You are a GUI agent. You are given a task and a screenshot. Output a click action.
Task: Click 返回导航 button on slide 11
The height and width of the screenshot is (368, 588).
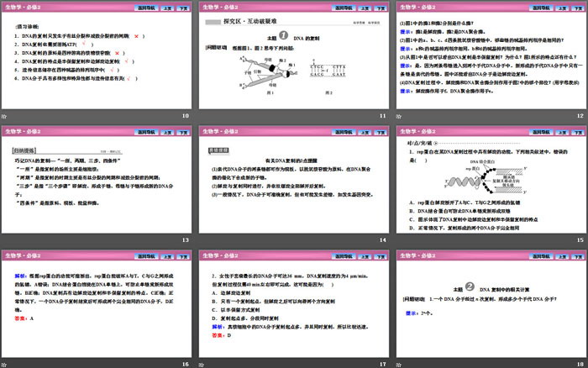pos(344,8)
